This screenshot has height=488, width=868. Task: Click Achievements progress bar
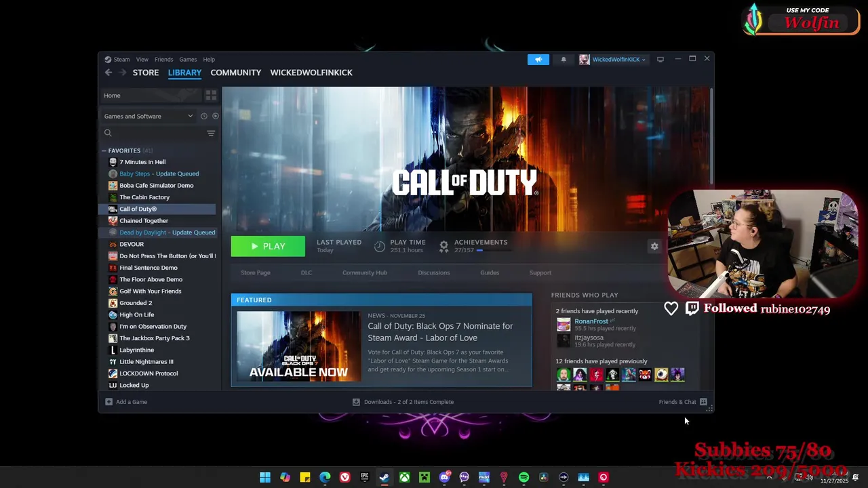click(493, 251)
